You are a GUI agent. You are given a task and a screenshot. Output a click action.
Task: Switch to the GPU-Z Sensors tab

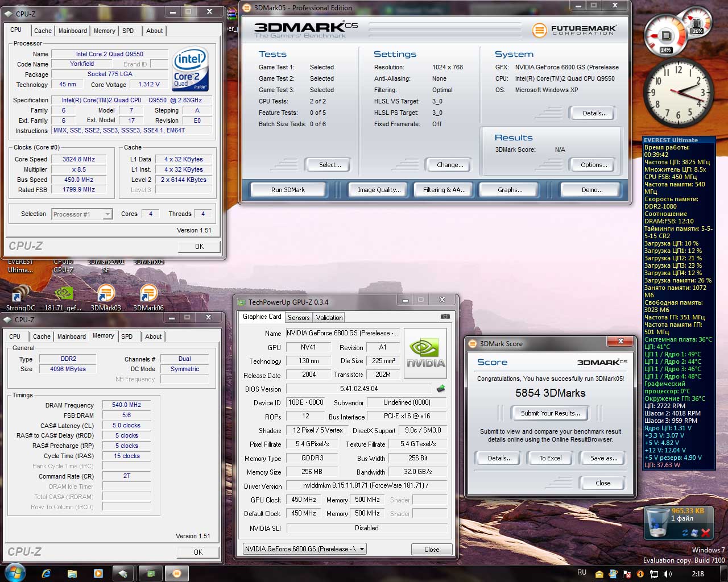click(x=299, y=318)
